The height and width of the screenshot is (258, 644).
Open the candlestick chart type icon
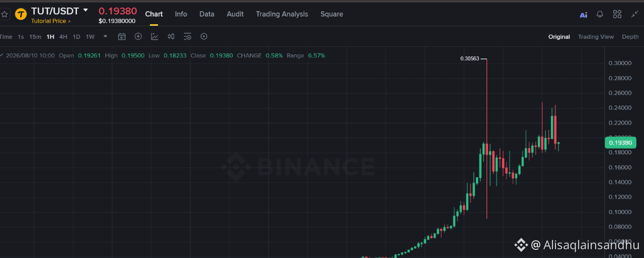(171, 36)
